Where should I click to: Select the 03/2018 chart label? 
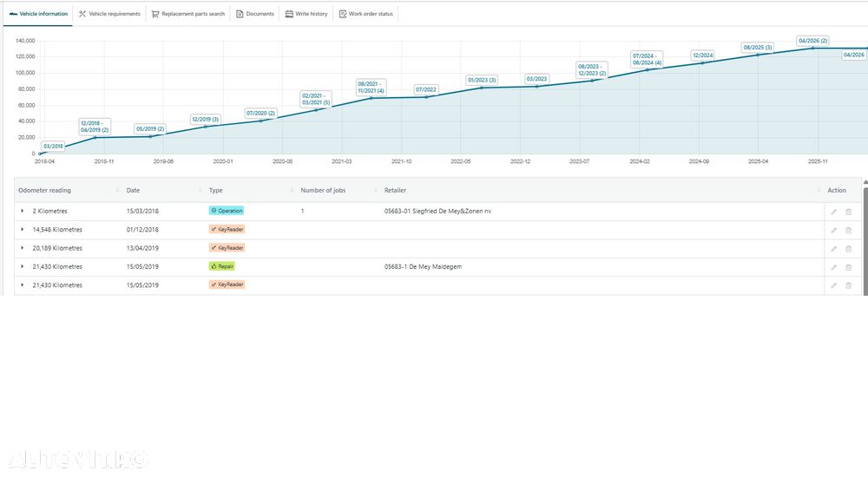click(53, 146)
